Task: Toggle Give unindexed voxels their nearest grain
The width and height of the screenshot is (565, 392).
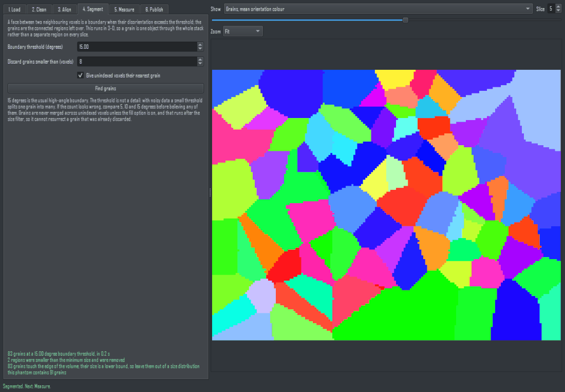Action: click(x=80, y=75)
